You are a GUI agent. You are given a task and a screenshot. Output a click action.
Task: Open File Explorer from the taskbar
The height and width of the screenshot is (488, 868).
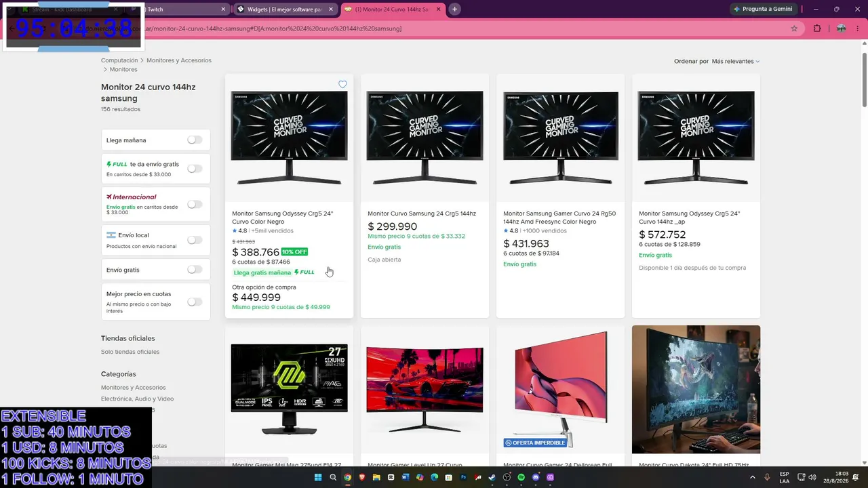tap(376, 477)
